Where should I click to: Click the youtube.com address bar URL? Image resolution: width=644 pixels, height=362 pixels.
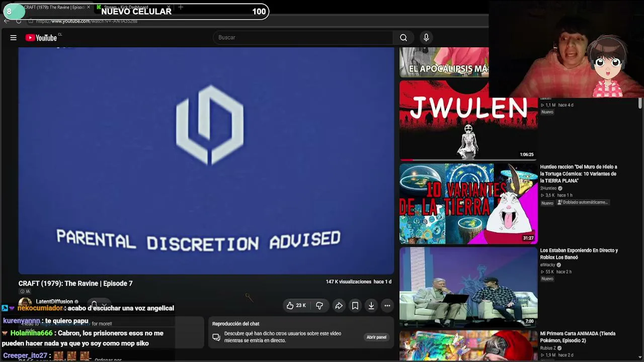[x=87, y=21]
